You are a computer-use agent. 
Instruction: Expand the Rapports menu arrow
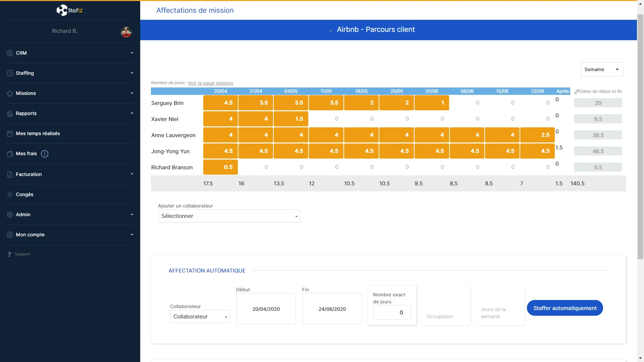132,113
